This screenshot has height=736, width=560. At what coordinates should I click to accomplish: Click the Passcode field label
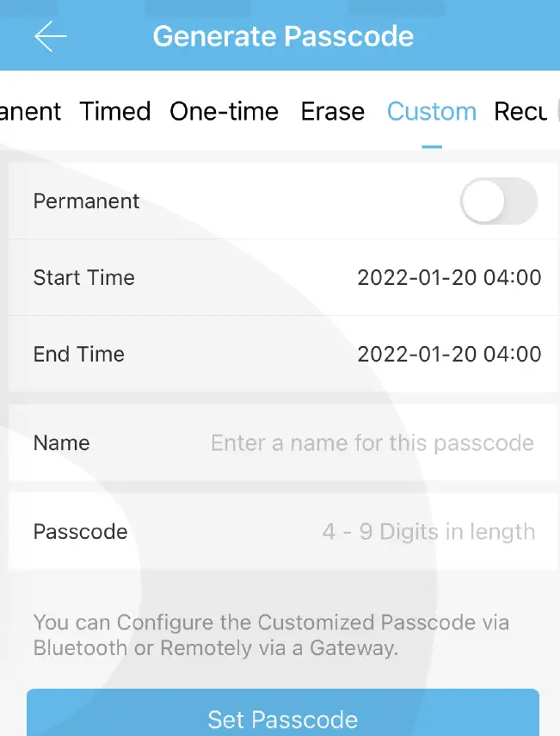80,532
